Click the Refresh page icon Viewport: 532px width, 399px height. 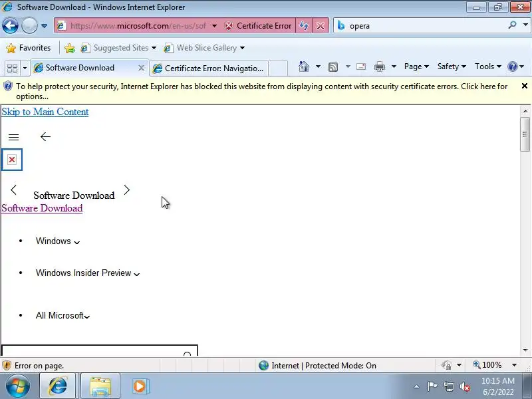304,26
